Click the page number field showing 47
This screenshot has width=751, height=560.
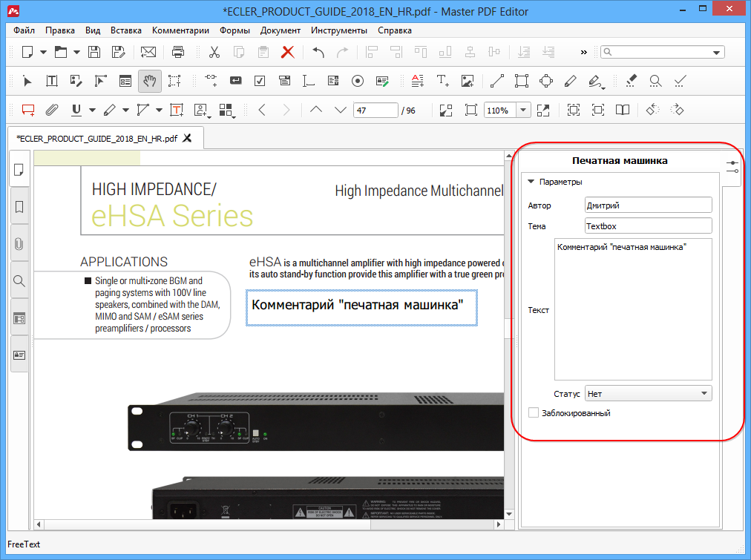(x=375, y=110)
